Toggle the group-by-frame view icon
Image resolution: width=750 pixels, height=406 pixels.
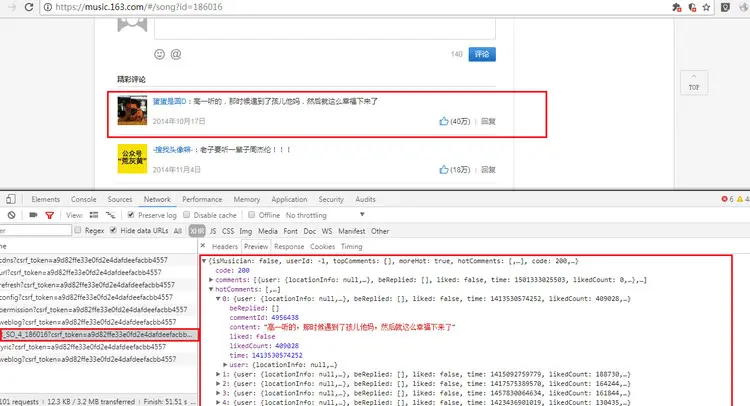click(x=110, y=215)
